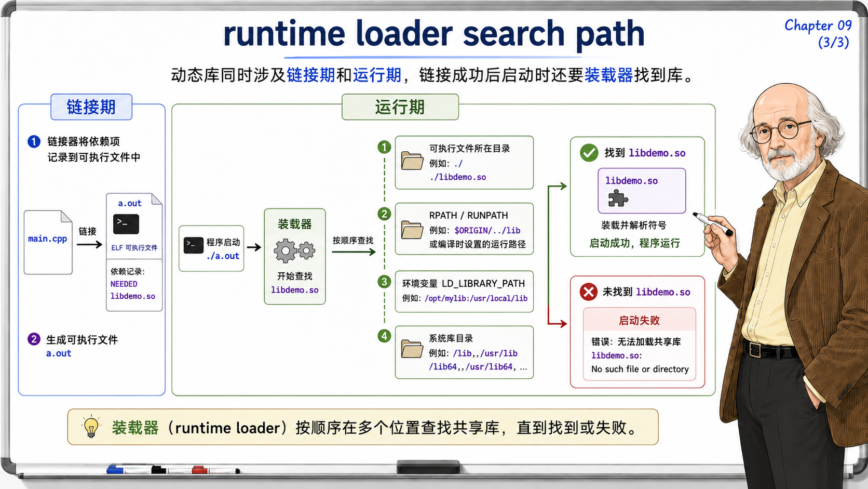Click the "./libdemo.so" path text

click(458, 177)
